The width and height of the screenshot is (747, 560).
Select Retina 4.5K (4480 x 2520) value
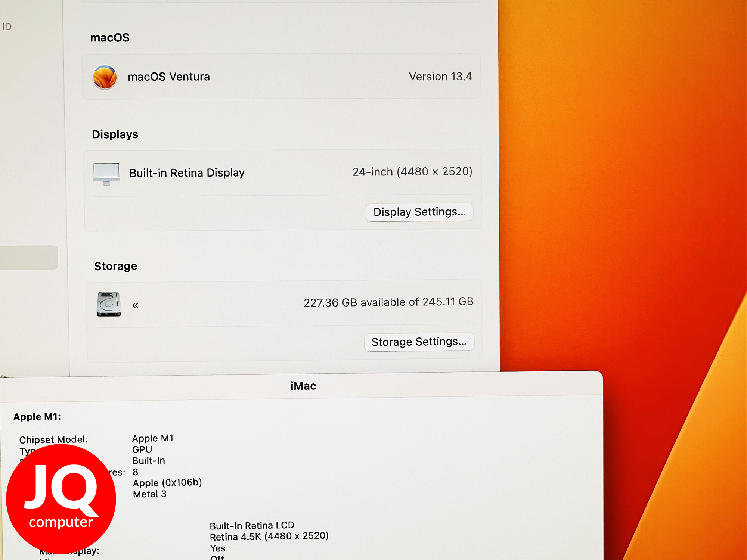point(269,536)
